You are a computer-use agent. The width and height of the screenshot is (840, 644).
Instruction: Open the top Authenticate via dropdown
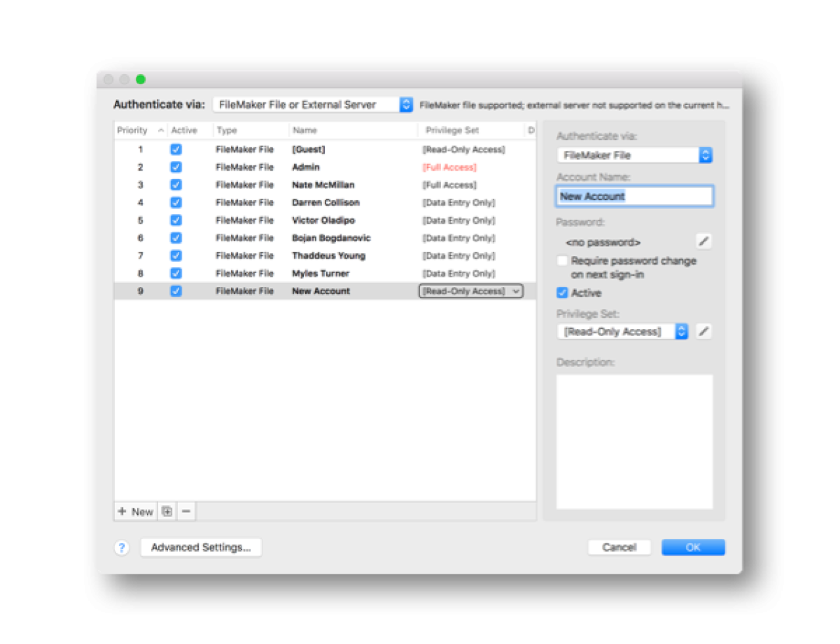point(313,104)
